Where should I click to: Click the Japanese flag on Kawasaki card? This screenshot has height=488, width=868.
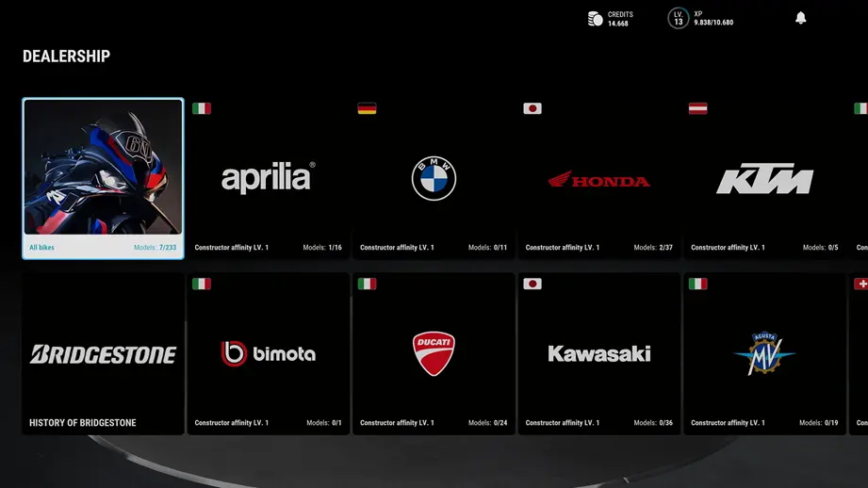(532, 284)
